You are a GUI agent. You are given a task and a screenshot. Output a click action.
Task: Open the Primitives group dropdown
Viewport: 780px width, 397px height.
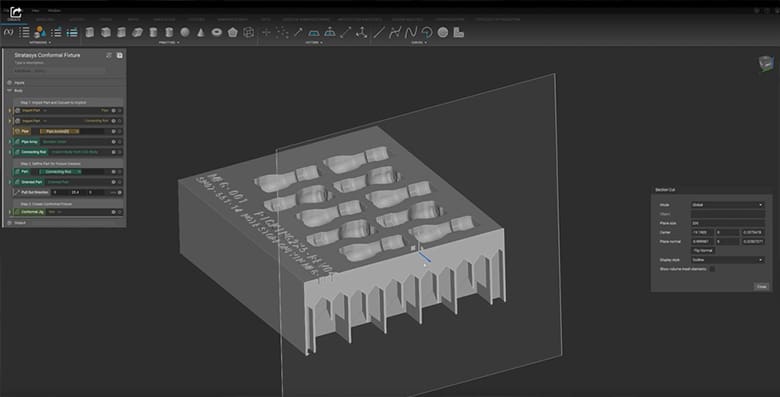169,43
